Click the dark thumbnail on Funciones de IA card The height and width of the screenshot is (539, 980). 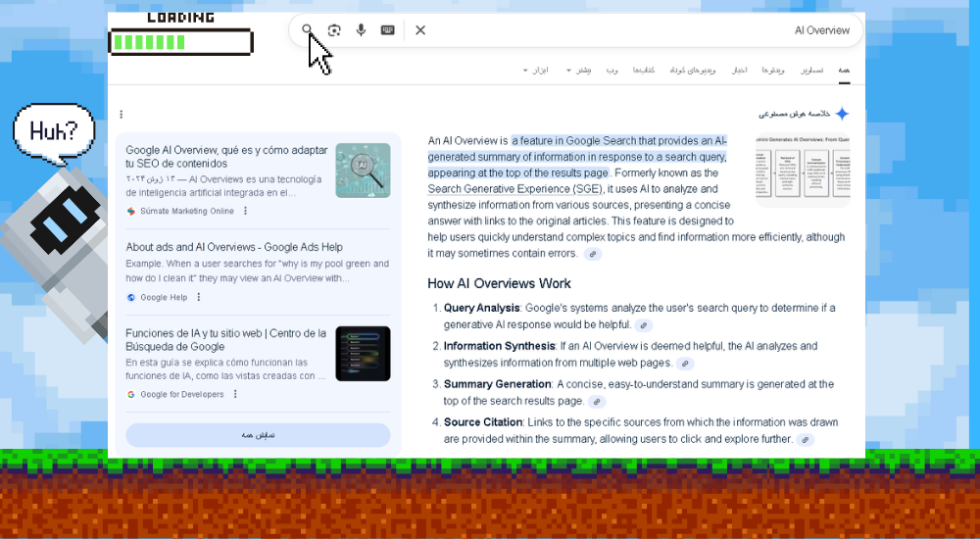coord(364,354)
